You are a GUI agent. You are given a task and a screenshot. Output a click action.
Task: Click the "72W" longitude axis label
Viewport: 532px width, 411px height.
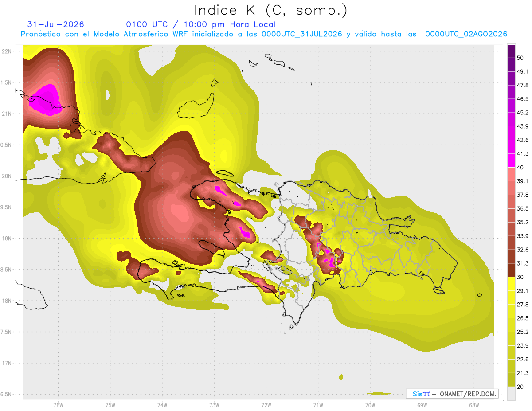266,405
